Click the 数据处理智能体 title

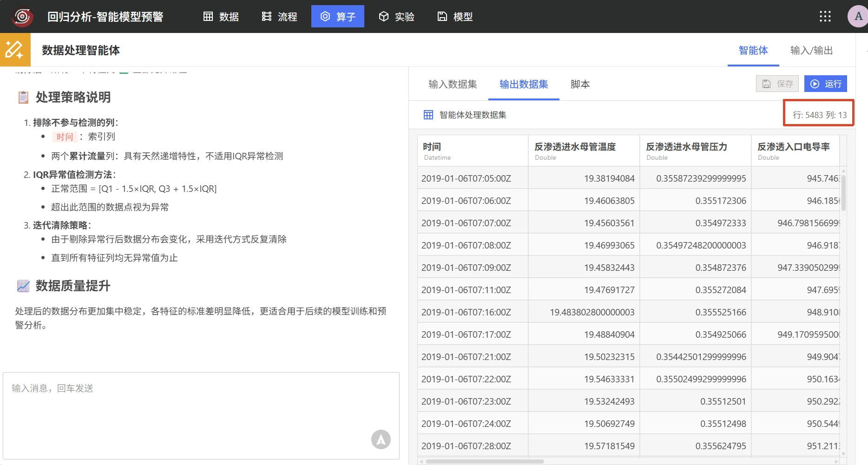click(x=81, y=50)
